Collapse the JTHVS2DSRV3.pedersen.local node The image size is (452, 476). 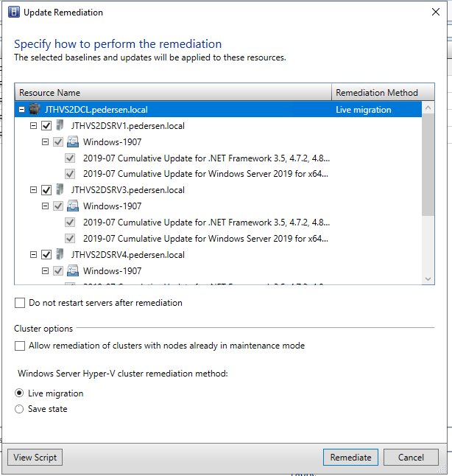tap(33, 189)
